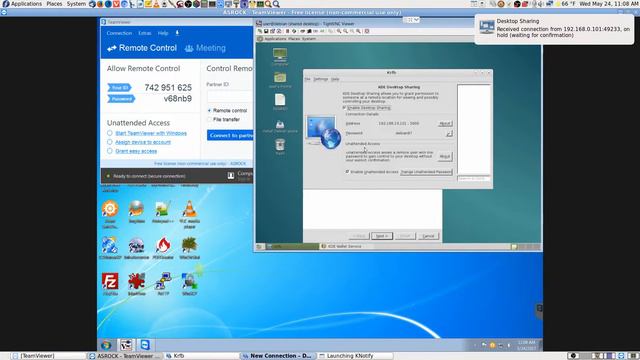Click the search magnifier in top panel

pyautogui.click(x=276, y=4)
